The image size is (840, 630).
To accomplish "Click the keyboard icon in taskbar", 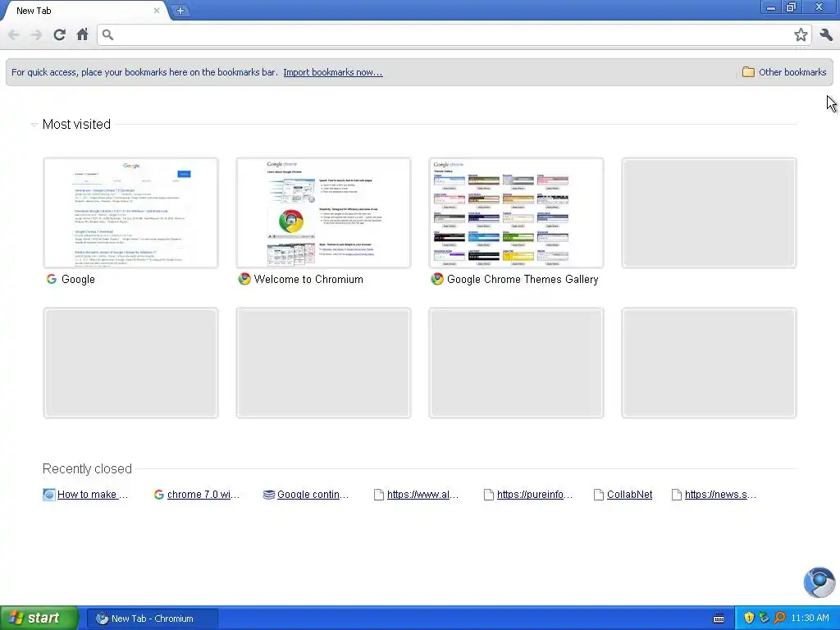I will (x=719, y=619).
